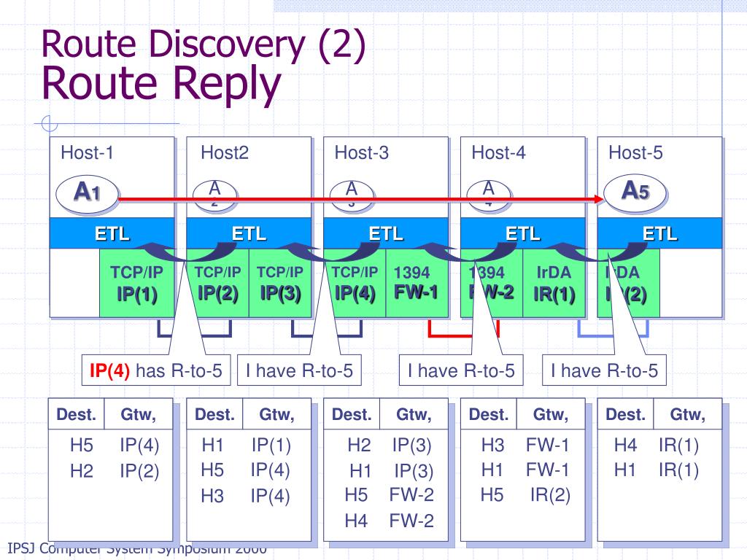Click the H5 FW-2 routing row
The image size is (747, 560).
(x=390, y=495)
